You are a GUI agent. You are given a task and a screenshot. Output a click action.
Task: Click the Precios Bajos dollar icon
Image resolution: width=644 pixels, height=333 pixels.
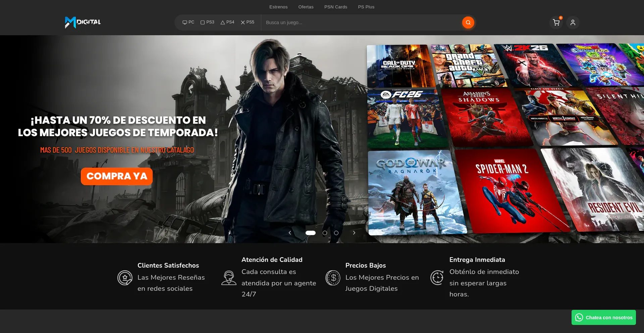[333, 278]
